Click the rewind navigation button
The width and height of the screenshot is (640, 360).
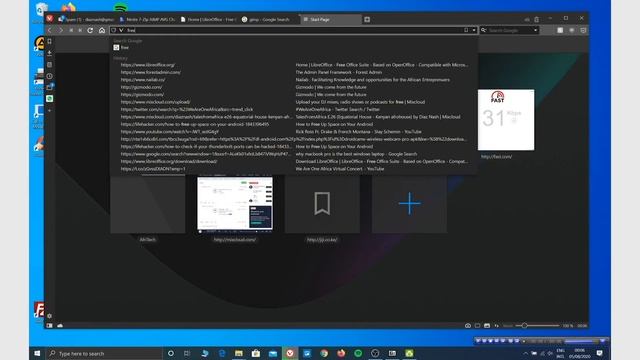[71, 30]
